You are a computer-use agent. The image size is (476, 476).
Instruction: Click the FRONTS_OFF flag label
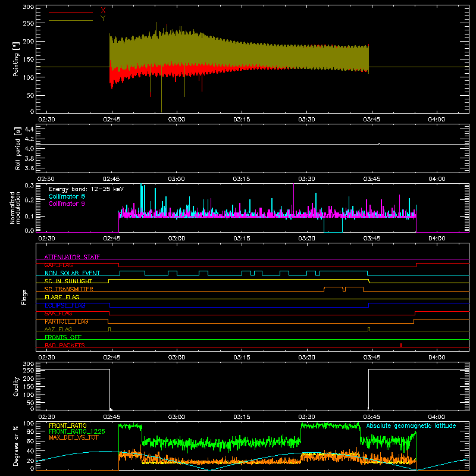63,337
